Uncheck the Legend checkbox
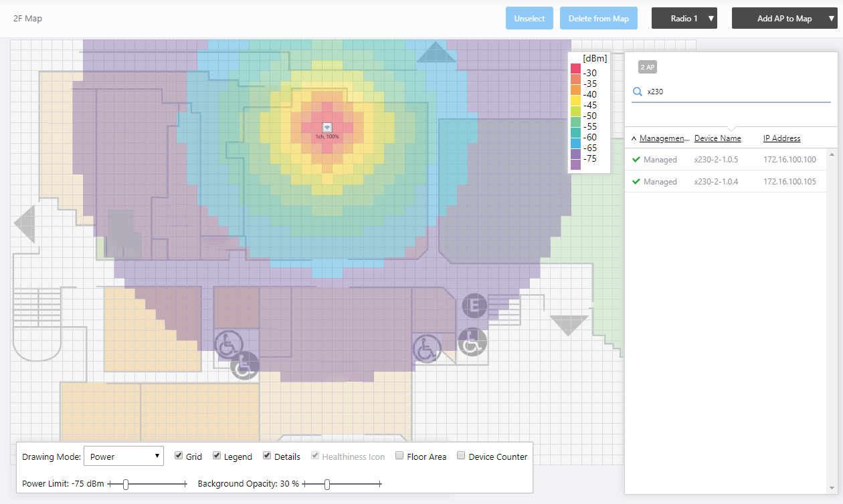The height and width of the screenshot is (504, 843). [217, 456]
